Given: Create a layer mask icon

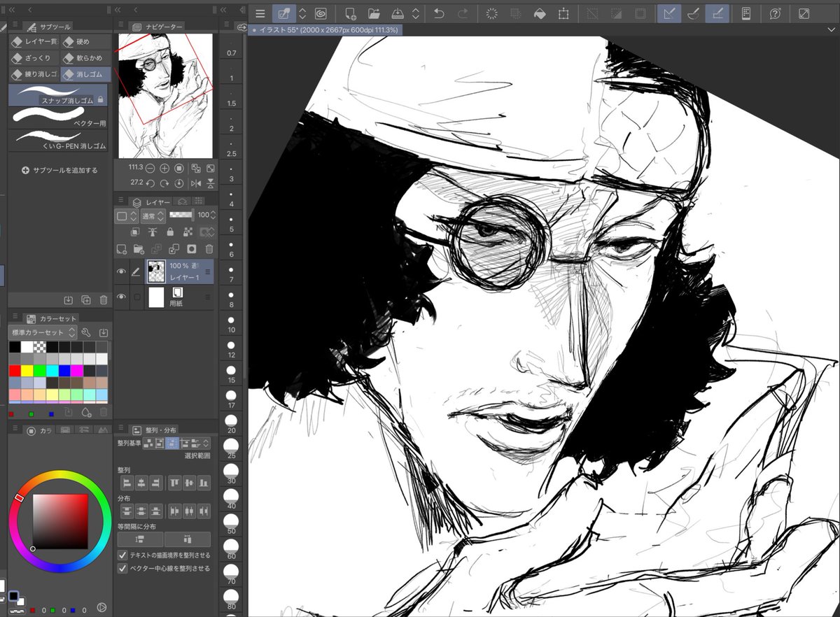Looking at the screenshot, I should tap(191, 248).
